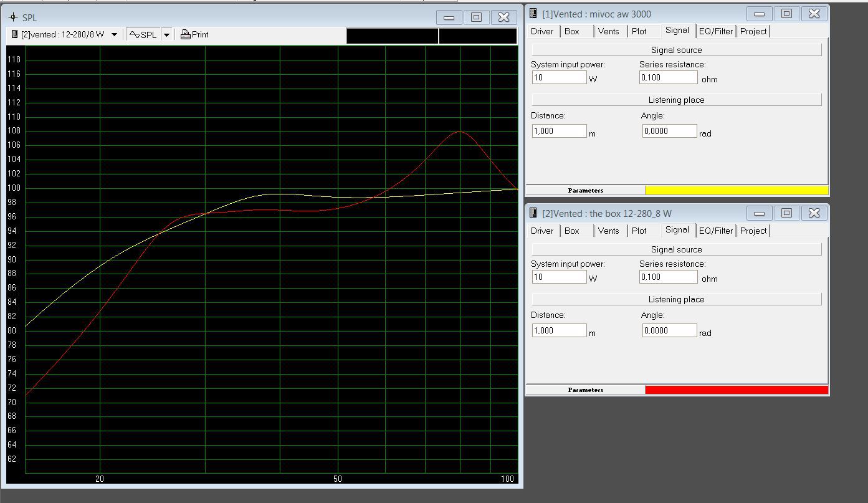This screenshot has width=868, height=503.
Task: Click Signal source header in mivoc aw 3000 window
Action: click(676, 50)
